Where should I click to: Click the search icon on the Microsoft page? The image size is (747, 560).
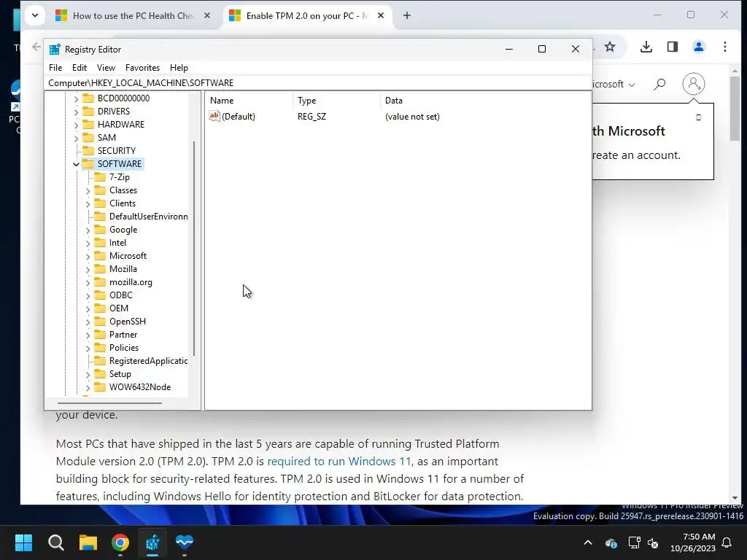pos(659,85)
